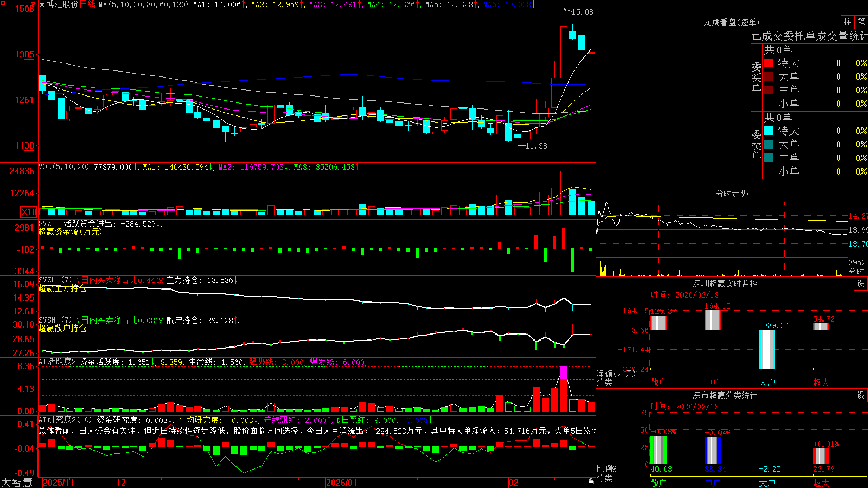868x488 pixels.
Task: Click the 12 month marker on timeline
Action: coord(122,483)
